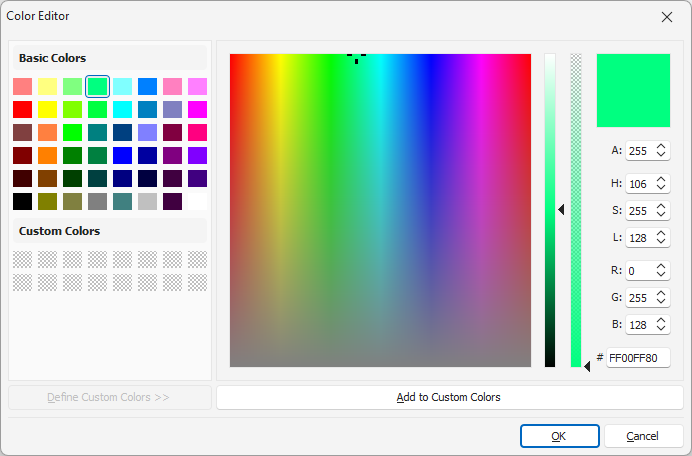Increase the S saturation value with up arrow

pyautogui.click(x=661, y=206)
